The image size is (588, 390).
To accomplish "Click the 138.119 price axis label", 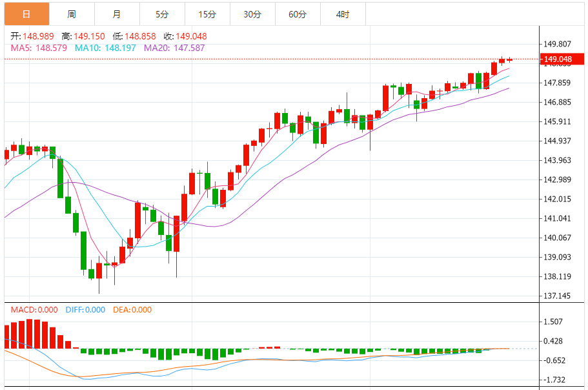I will [x=557, y=277].
